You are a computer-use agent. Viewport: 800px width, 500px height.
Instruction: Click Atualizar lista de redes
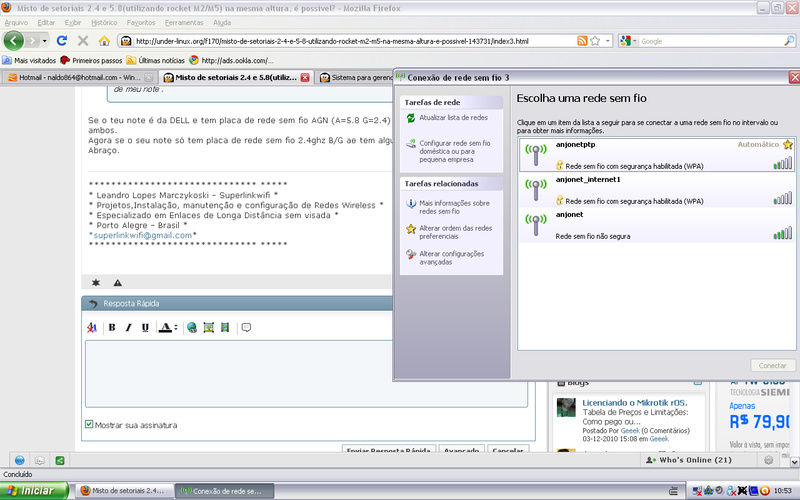tap(453, 117)
